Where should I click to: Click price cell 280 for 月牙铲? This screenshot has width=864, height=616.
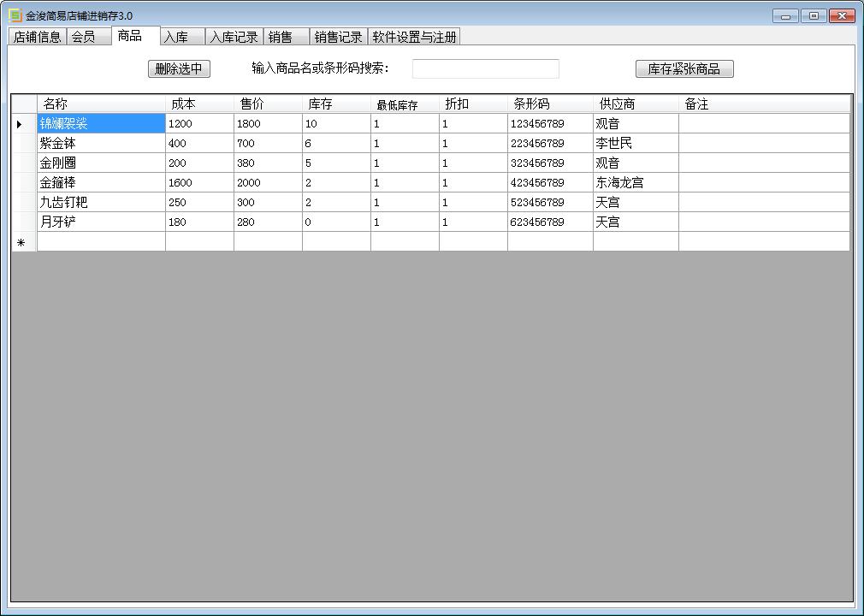click(268, 222)
